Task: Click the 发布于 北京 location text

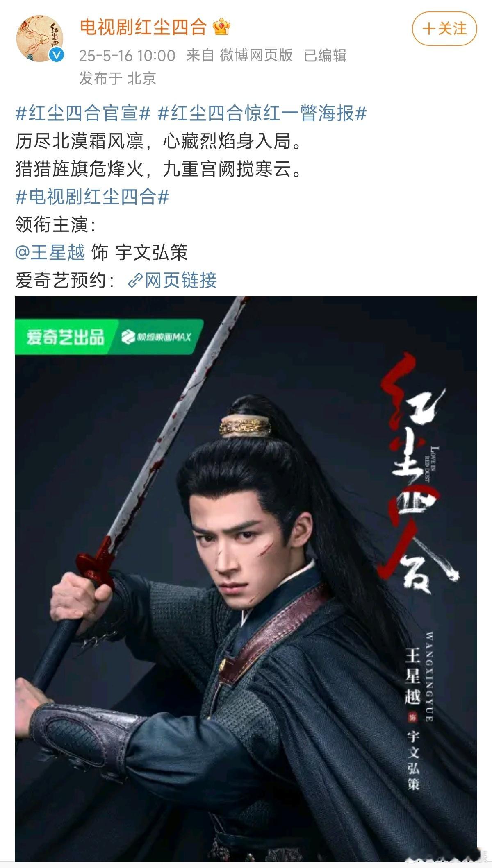Action: (x=118, y=78)
